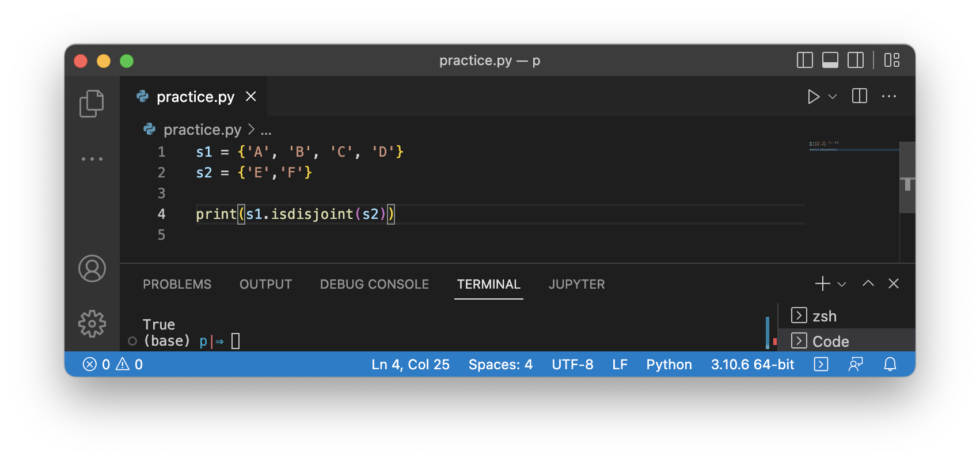Click line number 5 in the gutter

[x=161, y=235]
